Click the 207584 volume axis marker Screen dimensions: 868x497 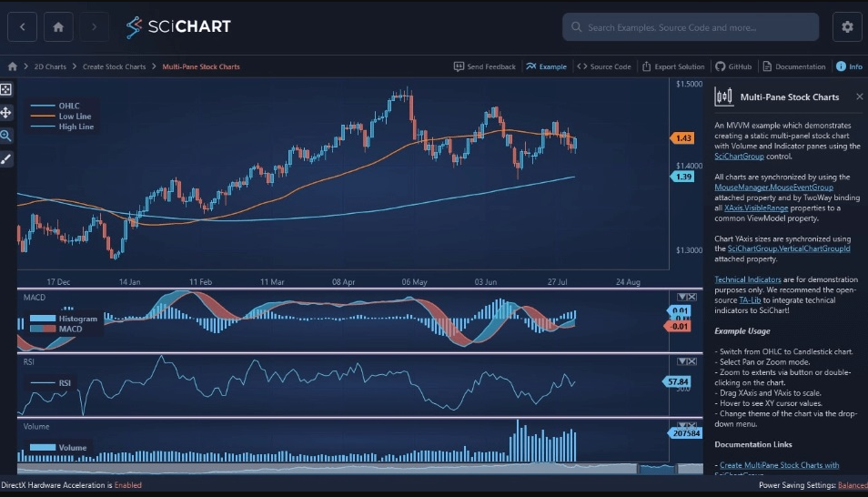coord(685,433)
